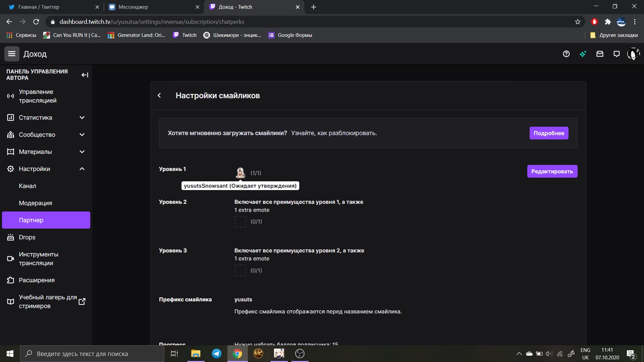Open a new browser tab
The width and height of the screenshot is (644, 362).
tap(314, 7)
